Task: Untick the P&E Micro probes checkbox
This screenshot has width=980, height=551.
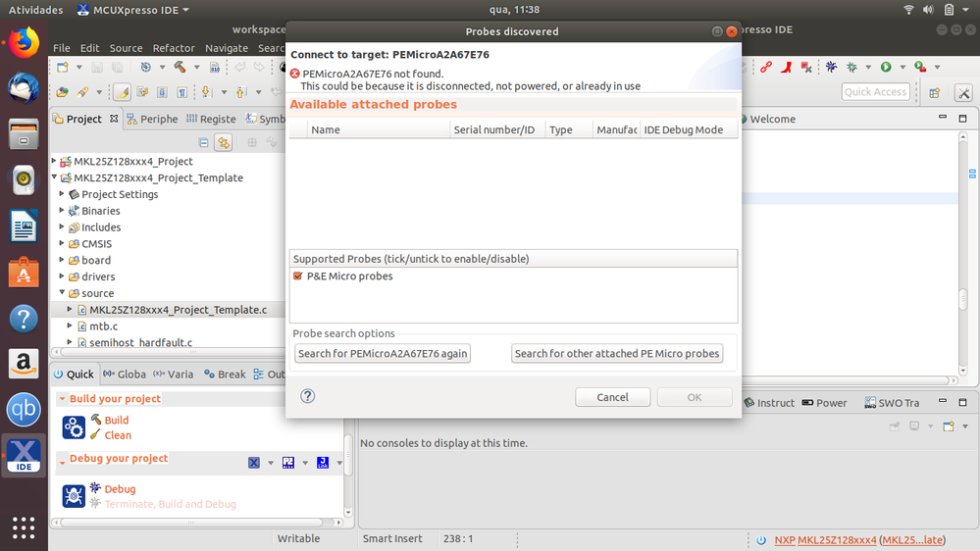Action: 298,276
